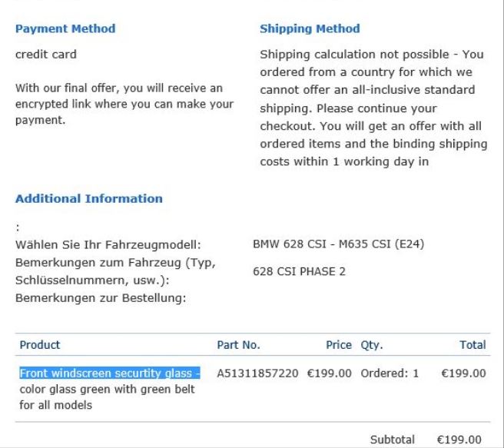Click the 'credit card' payment text
This screenshot has height=448, width=504.
coord(46,55)
